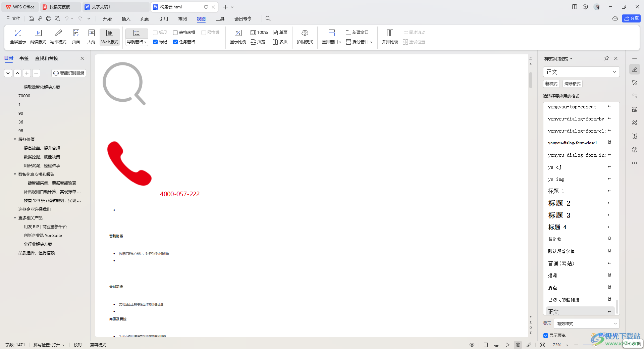Screen dimensions: 644x349
Task: Open a new window
Action: 357,33
